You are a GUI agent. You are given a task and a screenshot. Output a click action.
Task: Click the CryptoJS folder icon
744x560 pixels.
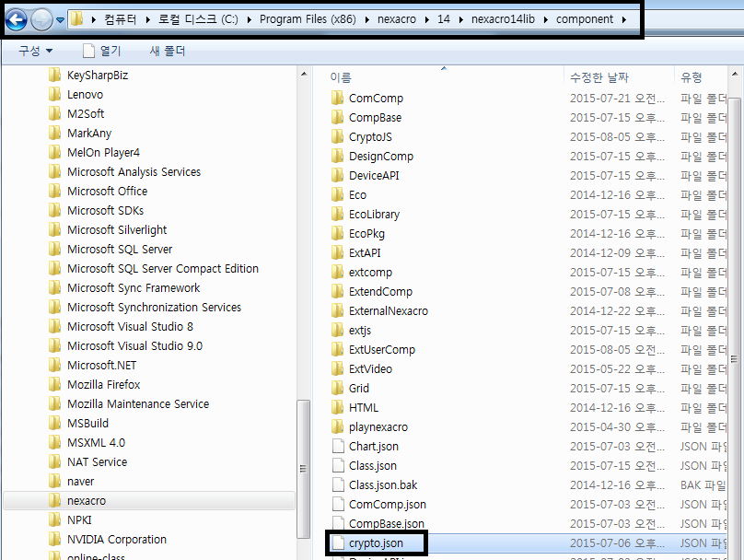pyautogui.click(x=337, y=137)
